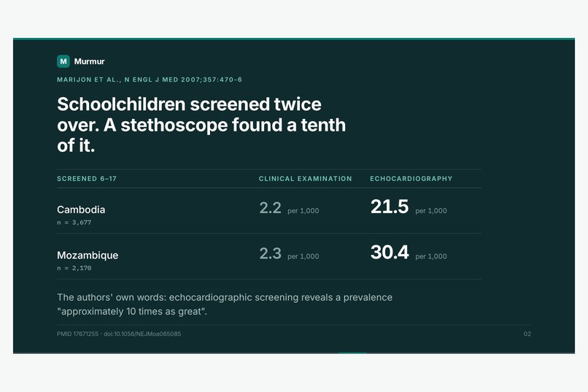
Task: Click the slide number 02
Action: [x=527, y=334]
